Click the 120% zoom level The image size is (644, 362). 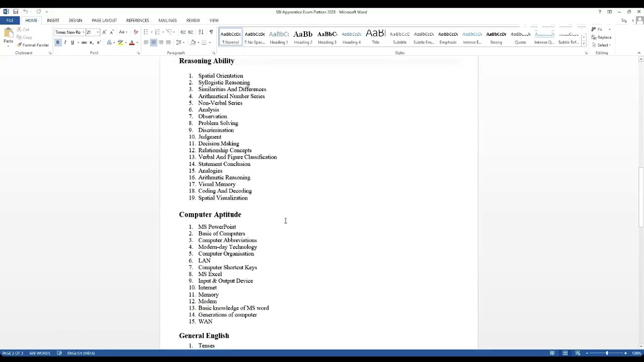point(636,353)
